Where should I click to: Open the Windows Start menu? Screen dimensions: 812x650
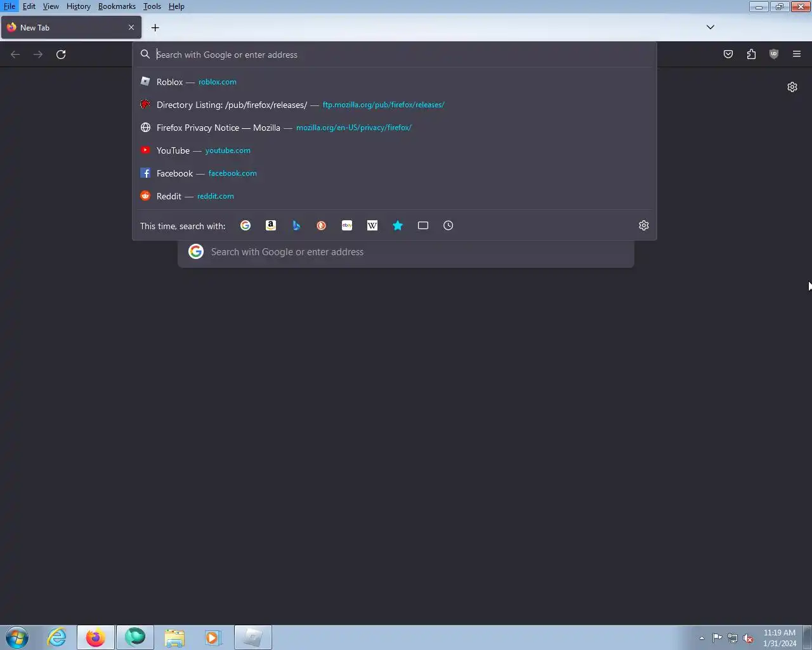[17, 637]
